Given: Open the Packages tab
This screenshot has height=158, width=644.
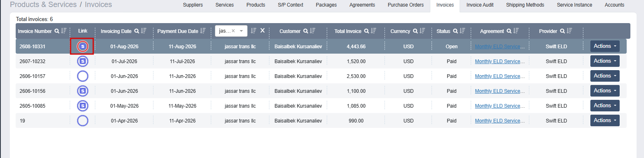Looking at the screenshot, I should click(326, 5).
